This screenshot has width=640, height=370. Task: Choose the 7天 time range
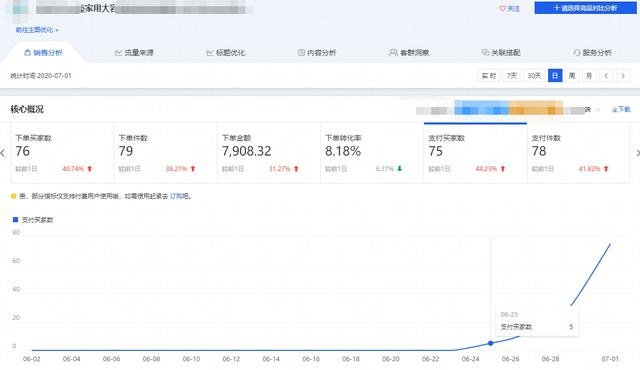click(x=511, y=75)
